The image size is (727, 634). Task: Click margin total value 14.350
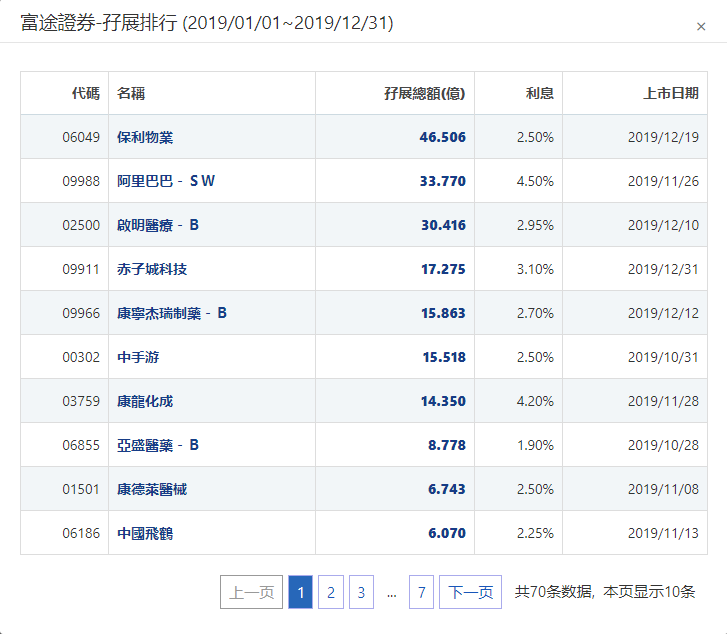[443, 401]
